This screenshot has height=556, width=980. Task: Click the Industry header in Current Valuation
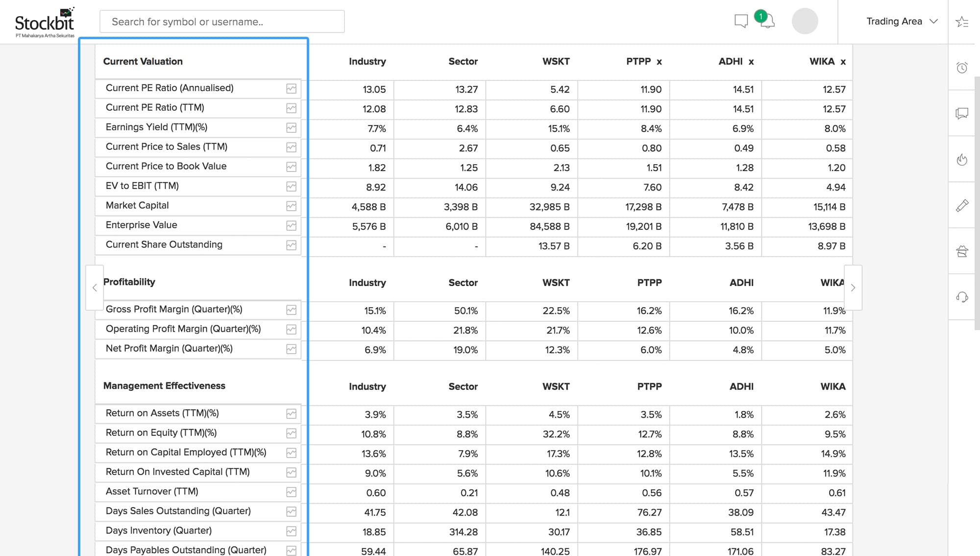[367, 61]
